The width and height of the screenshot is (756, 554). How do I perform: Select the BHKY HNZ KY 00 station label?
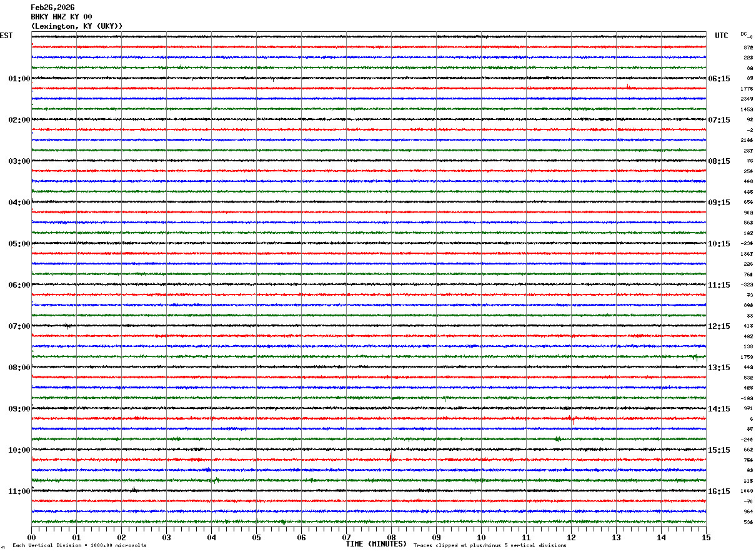pos(61,17)
